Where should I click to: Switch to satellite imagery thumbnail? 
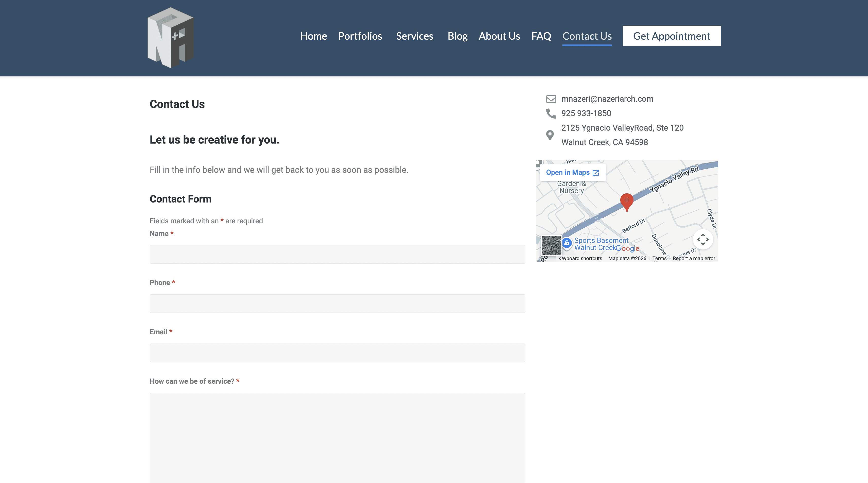click(552, 245)
